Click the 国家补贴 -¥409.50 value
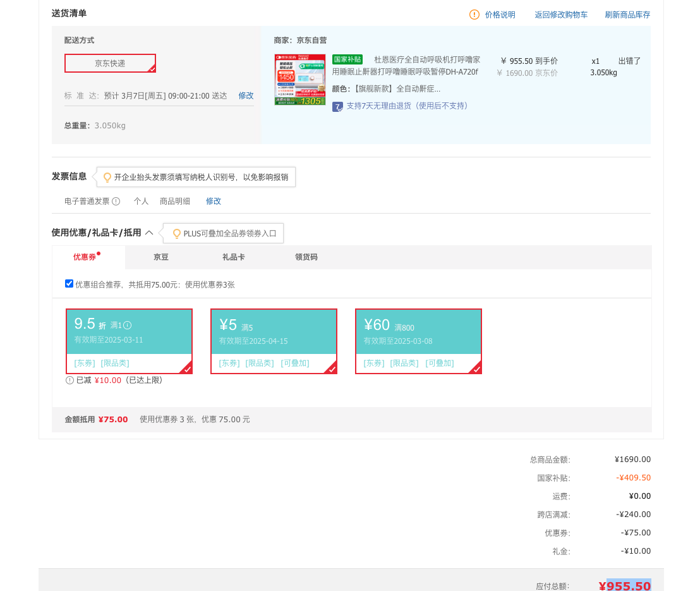Screen dimensions: 700x591 pos(633,477)
